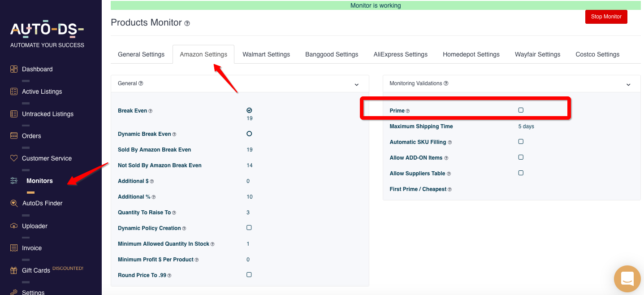Image resolution: width=644 pixels, height=295 pixels.
Task: Click help icon next to Break Even
Action: 151,111
